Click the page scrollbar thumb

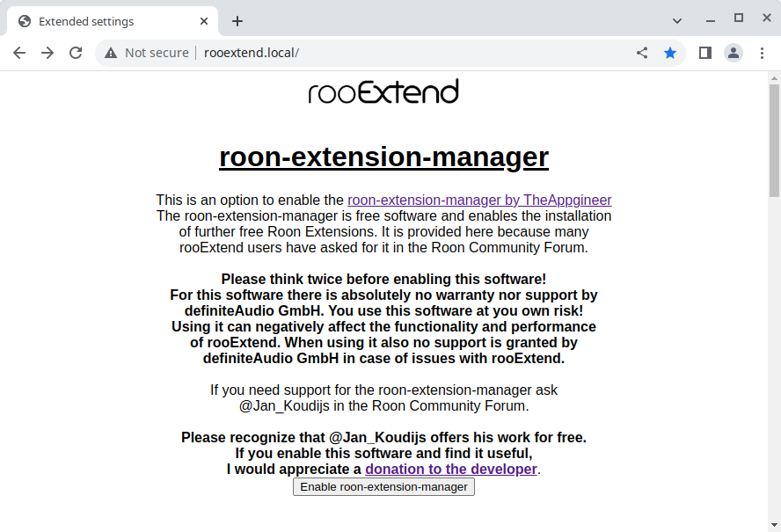[774, 140]
